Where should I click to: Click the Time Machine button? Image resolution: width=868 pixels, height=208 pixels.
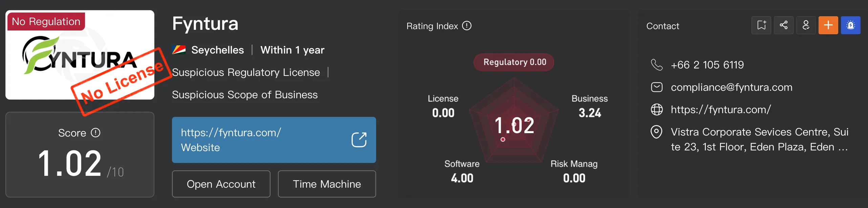coord(327,184)
